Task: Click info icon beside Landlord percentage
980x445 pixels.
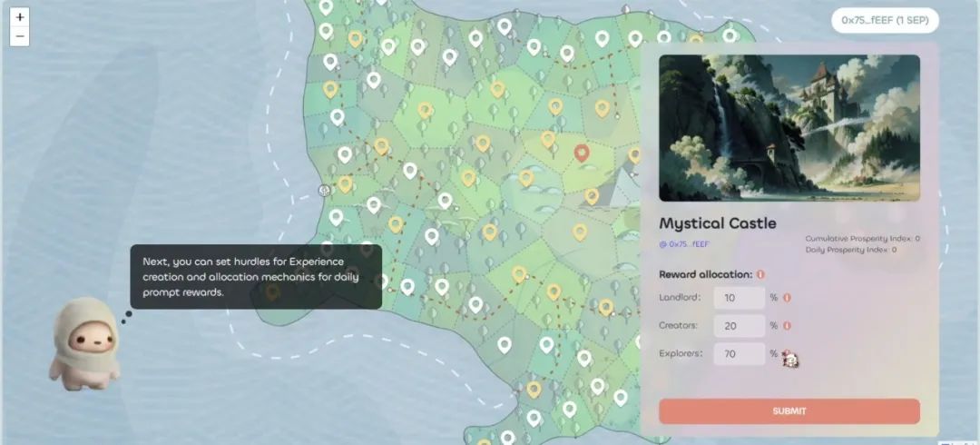Action: pos(787,298)
